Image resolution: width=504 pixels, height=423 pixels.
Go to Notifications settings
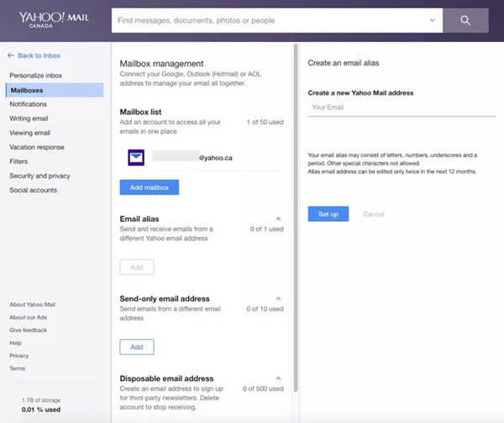pos(29,104)
